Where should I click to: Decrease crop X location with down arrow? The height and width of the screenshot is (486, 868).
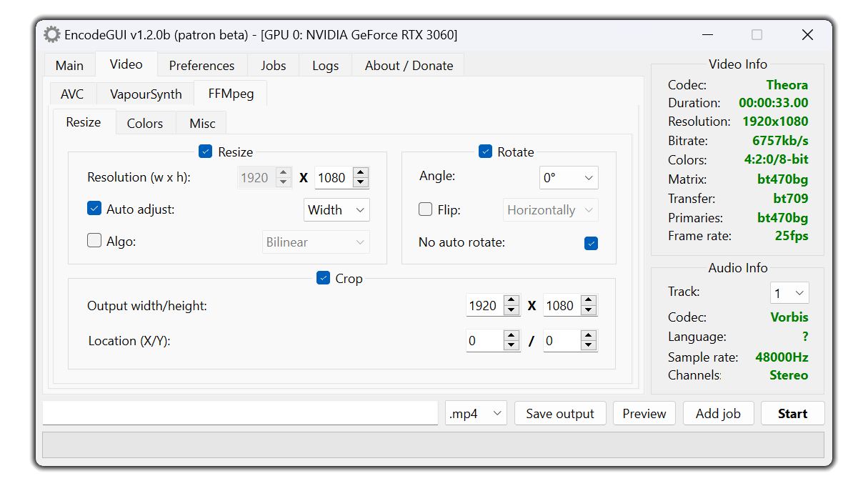[512, 345]
